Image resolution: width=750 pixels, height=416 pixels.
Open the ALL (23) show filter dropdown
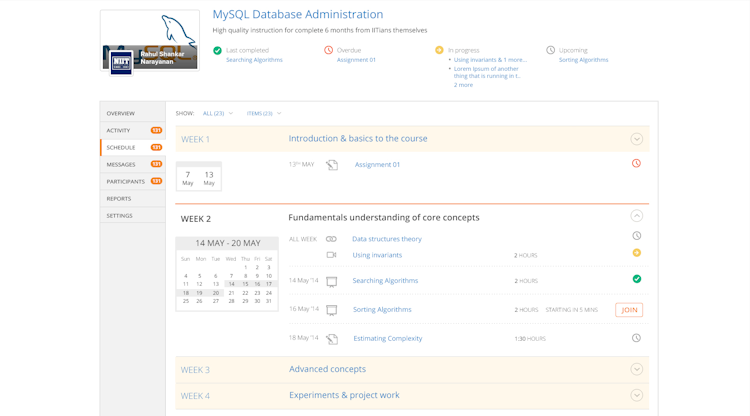coord(218,113)
